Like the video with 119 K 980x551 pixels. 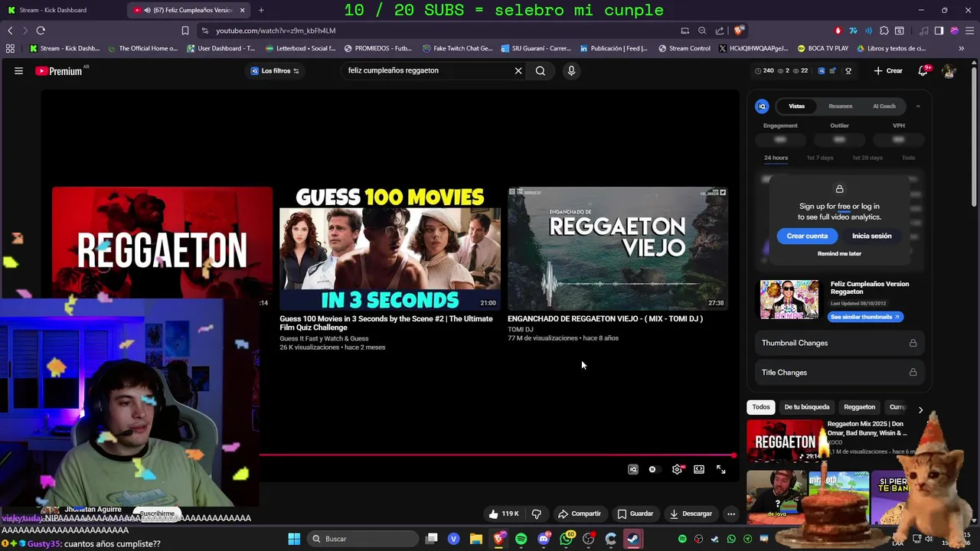coord(504,514)
